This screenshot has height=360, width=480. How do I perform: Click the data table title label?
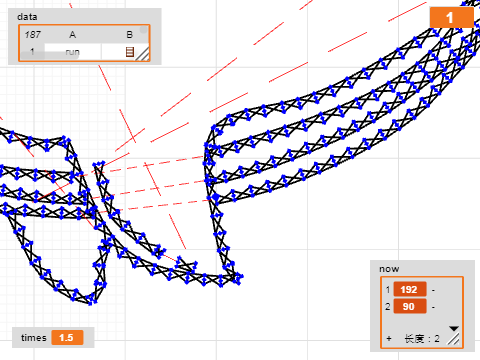tap(27, 17)
